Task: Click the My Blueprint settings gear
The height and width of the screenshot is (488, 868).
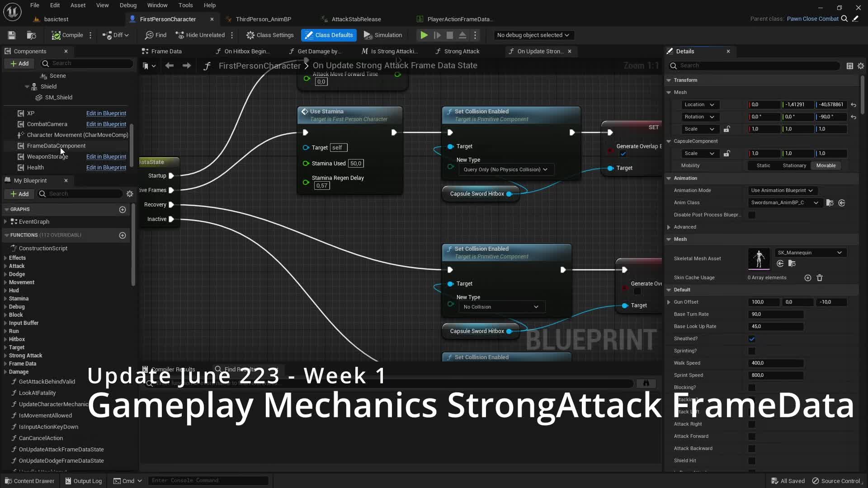Action: [130, 194]
